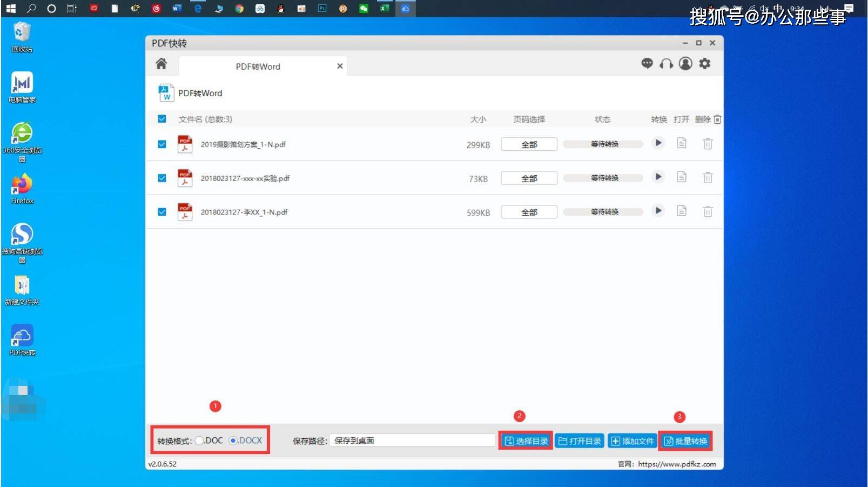Open Firefox from the desktop
868x487 pixels.
(21, 184)
